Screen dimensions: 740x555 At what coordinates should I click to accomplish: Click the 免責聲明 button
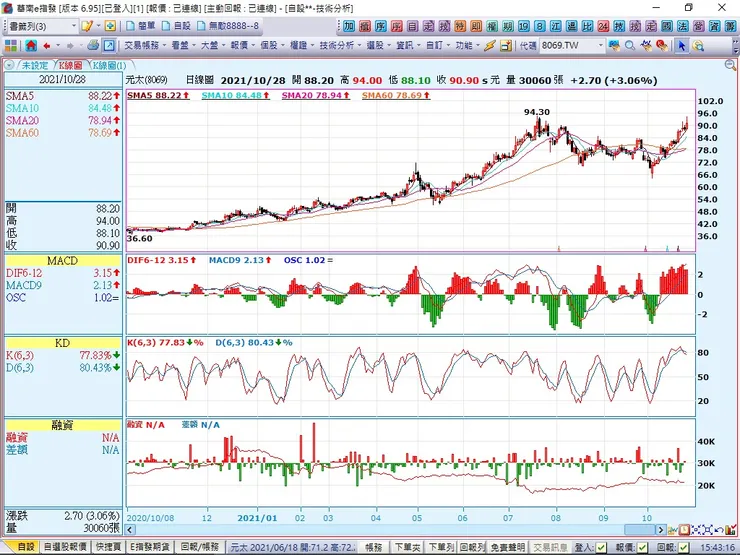click(x=508, y=547)
